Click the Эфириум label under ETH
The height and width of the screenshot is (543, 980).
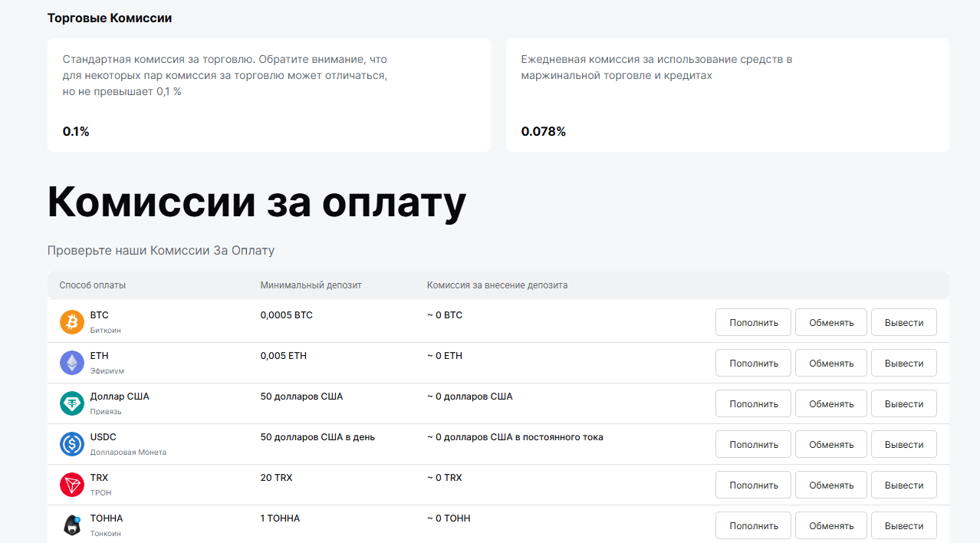tap(107, 371)
